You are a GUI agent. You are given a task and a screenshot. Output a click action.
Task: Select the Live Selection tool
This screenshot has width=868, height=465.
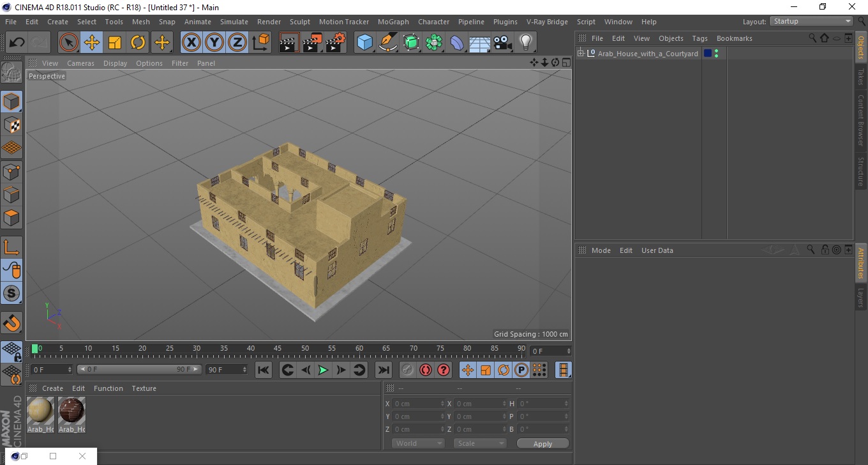[69, 43]
